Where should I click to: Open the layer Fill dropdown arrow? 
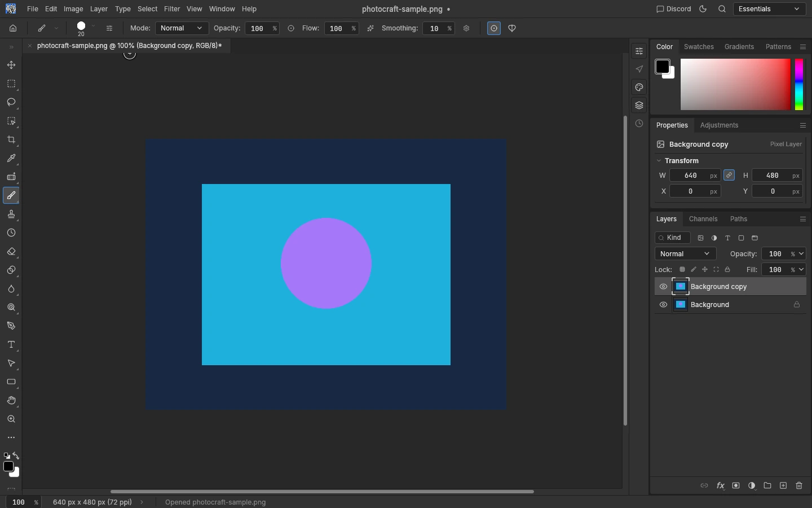tap(801, 270)
